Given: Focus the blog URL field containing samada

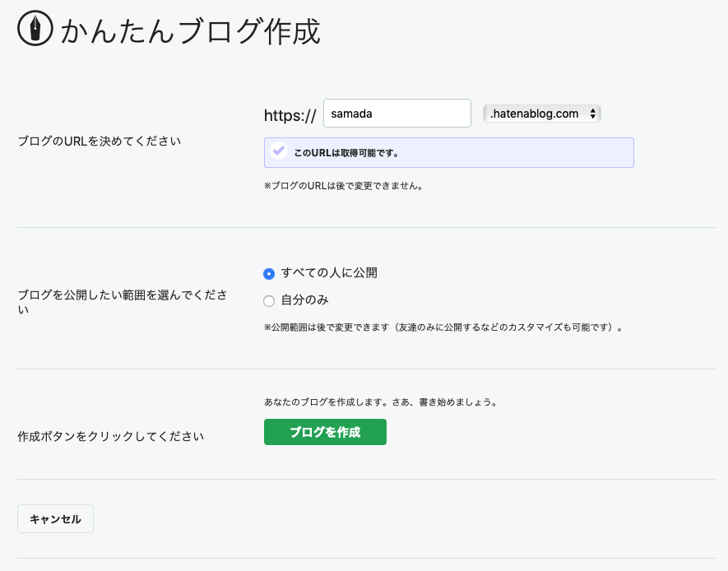Looking at the screenshot, I should click(x=397, y=114).
